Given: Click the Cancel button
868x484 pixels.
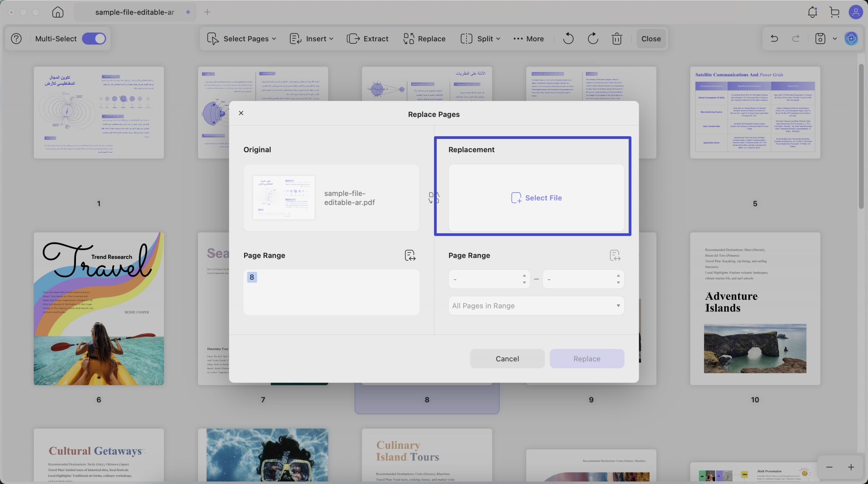Looking at the screenshot, I should tap(507, 359).
